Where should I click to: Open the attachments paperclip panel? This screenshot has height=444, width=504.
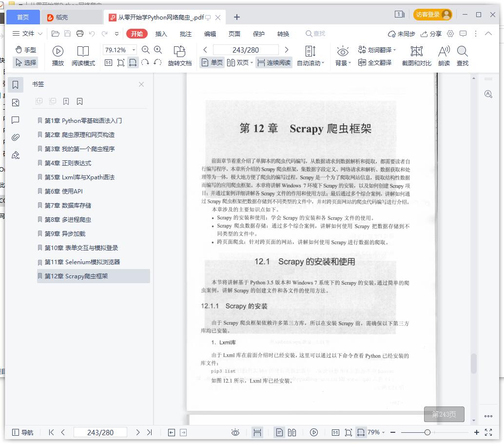(16, 137)
